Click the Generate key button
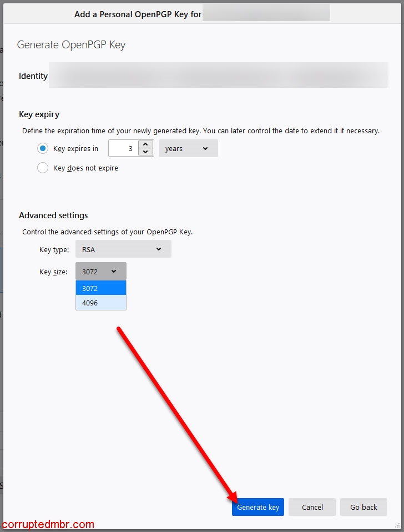Screen dimensions: 404x532 click(258, 507)
